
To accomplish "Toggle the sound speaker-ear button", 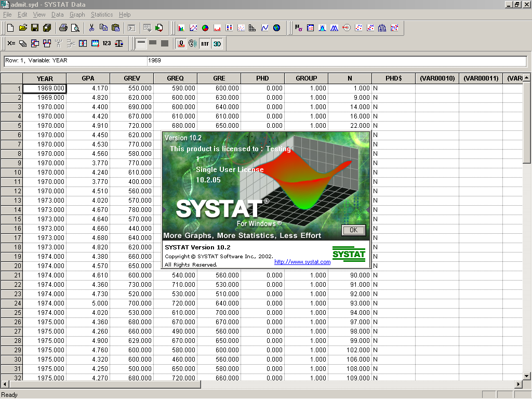I will coord(192,44).
